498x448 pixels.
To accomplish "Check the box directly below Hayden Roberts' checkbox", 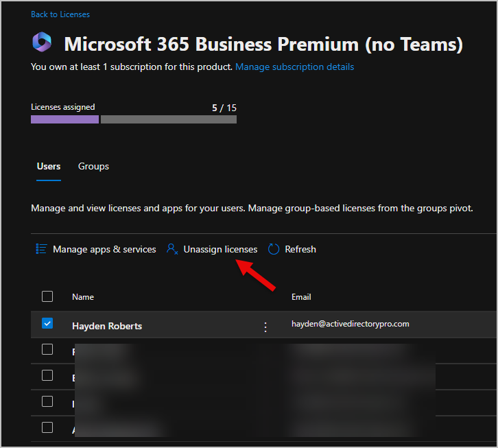I will coord(47,349).
